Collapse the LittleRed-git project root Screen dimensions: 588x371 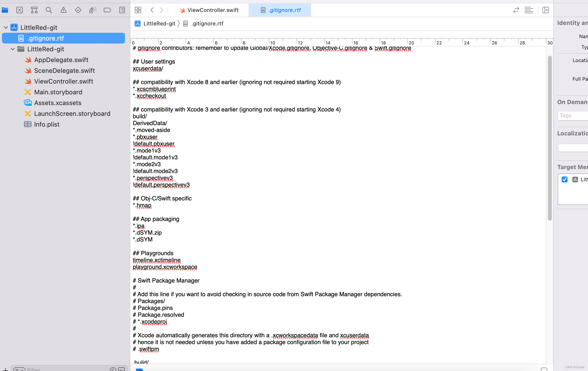(6, 28)
